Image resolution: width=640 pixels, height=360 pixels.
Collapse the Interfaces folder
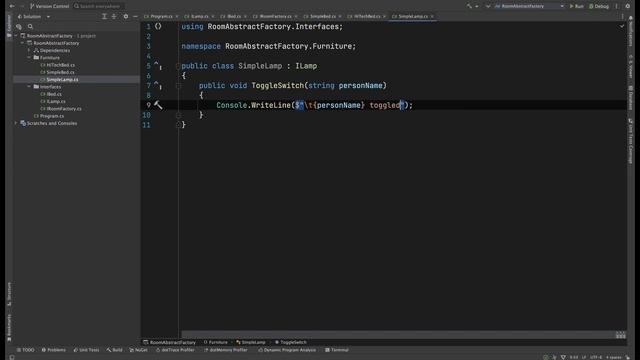click(x=29, y=87)
